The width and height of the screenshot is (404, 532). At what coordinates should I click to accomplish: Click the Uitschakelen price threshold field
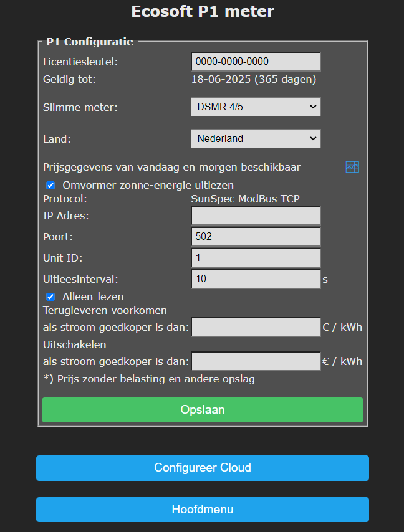click(x=256, y=361)
